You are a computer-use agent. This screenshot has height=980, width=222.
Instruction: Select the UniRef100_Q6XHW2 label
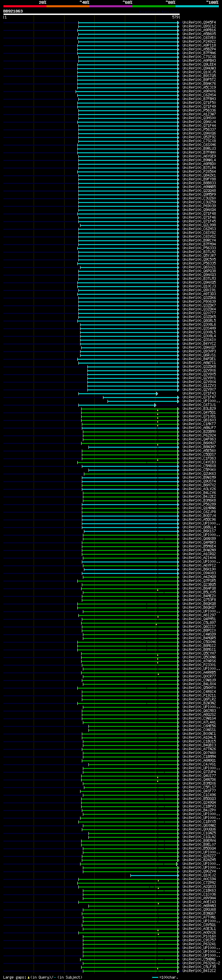(199, 825)
